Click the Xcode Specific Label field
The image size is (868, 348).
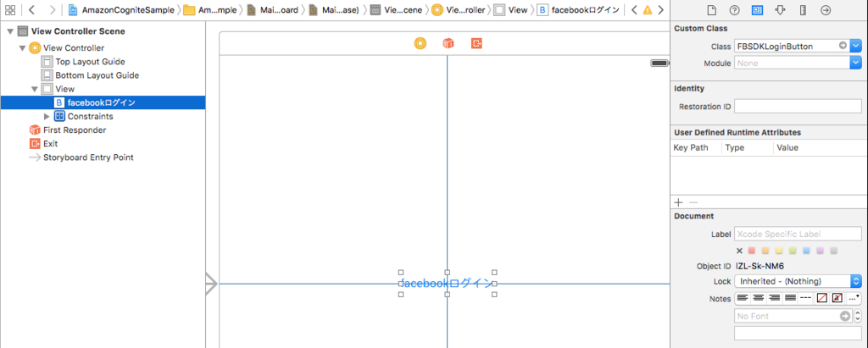tap(798, 234)
